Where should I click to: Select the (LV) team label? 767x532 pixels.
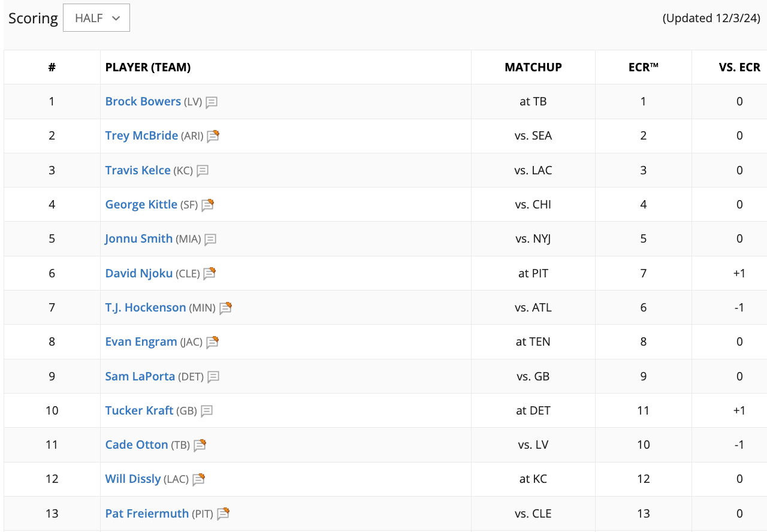[x=193, y=102]
